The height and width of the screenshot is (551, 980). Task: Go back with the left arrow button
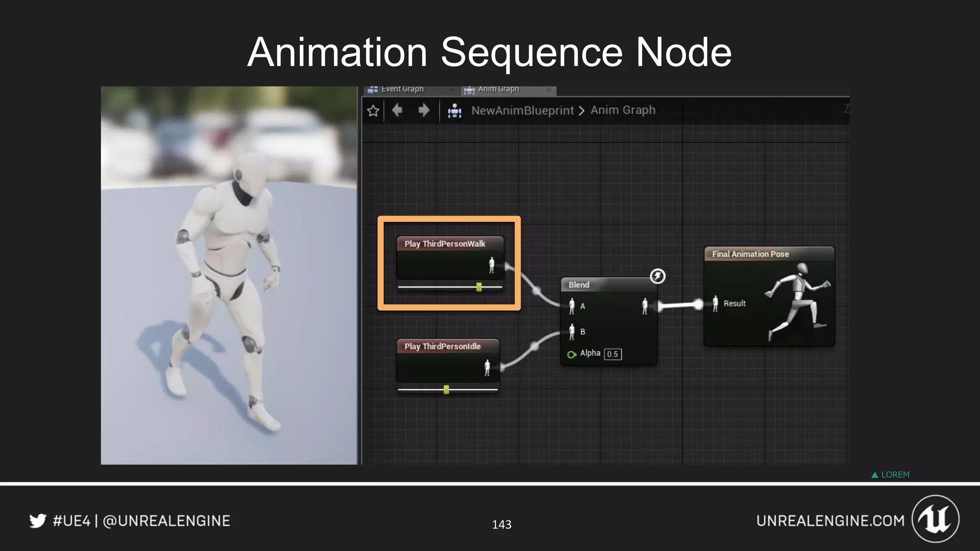pos(397,110)
